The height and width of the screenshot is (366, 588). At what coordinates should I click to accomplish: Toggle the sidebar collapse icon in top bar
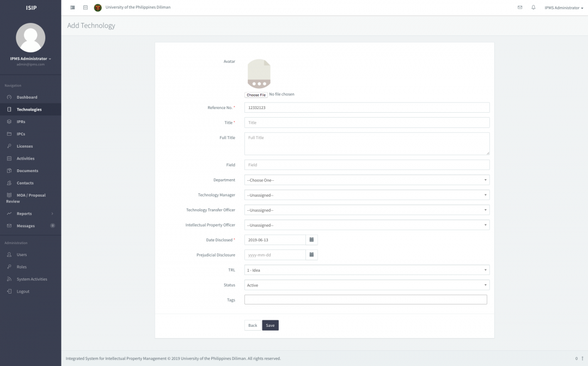tap(72, 8)
